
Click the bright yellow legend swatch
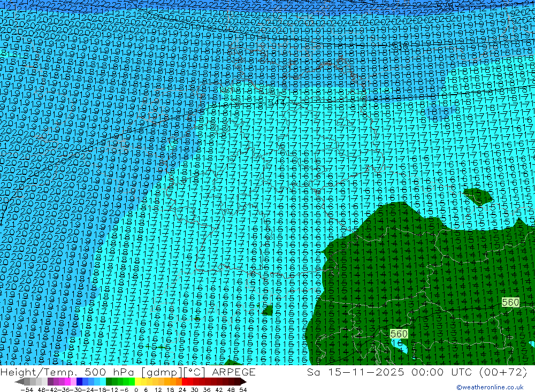tap(137, 382)
